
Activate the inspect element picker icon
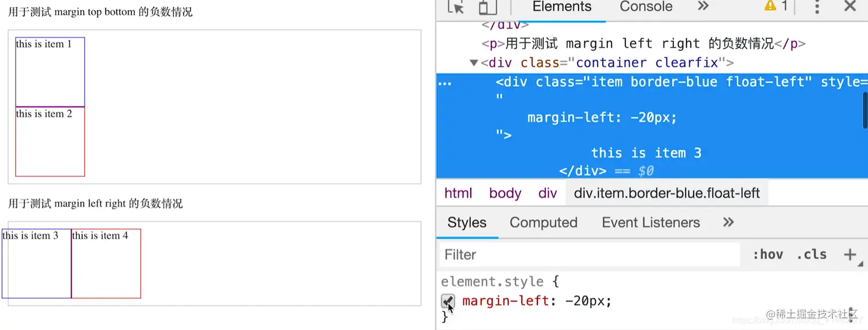(456, 7)
